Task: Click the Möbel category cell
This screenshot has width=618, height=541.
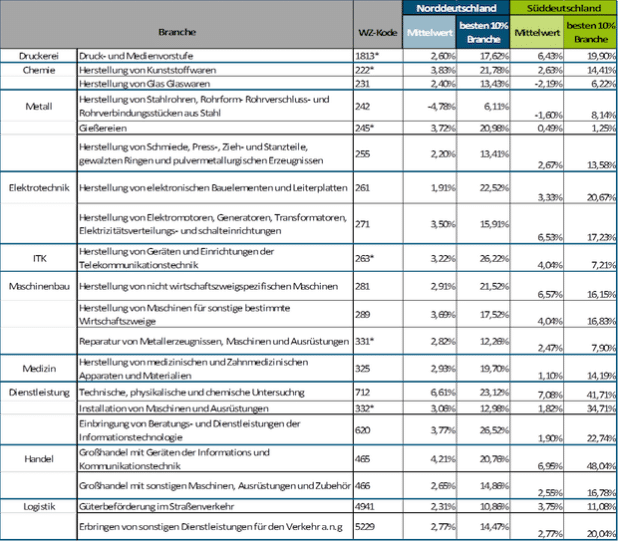Action: pos(38,365)
